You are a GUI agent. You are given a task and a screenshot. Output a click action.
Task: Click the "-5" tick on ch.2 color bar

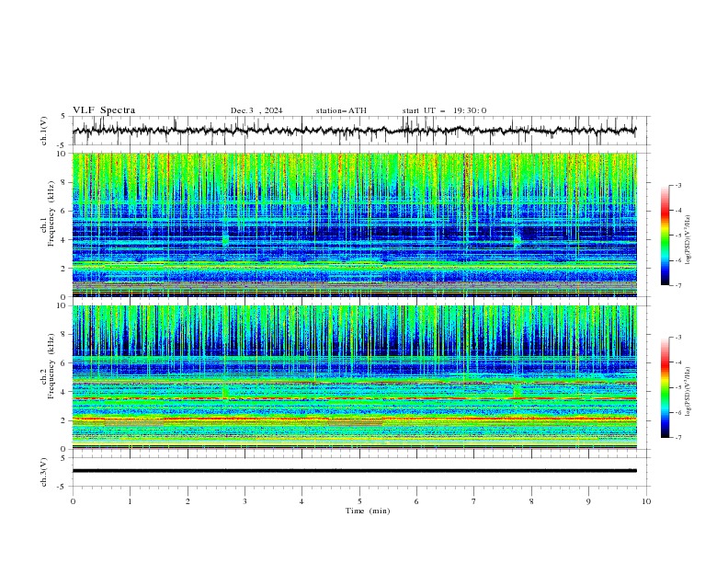[x=677, y=387]
